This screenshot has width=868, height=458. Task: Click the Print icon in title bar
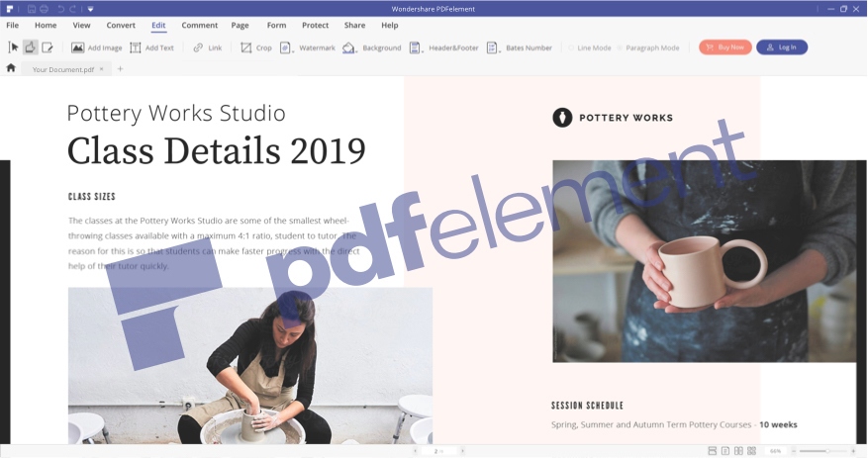point(45,9)
